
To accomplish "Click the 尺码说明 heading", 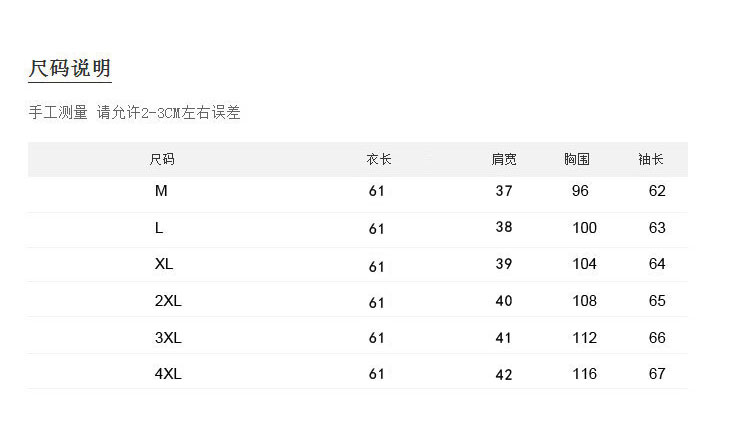I will [x=69, y=69].
